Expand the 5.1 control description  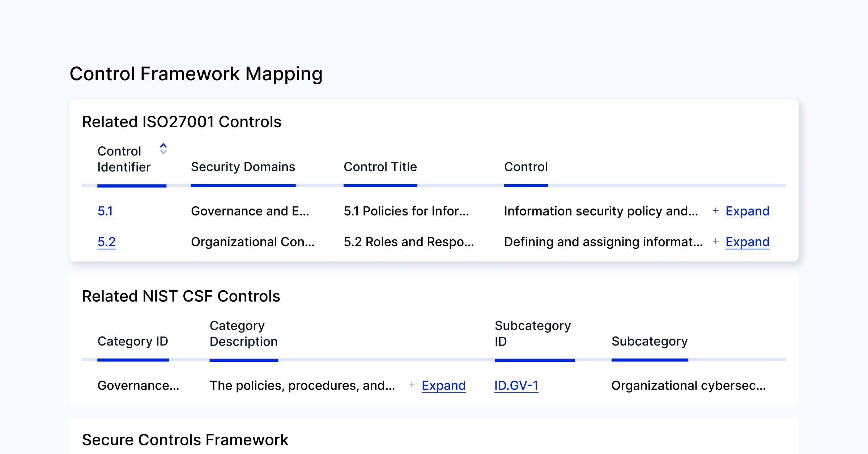[747, 211]
